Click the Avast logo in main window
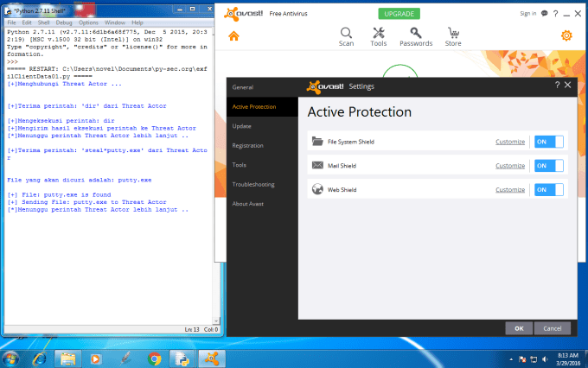The height and width of the screenshot is (368, 588). tap(244, 14)
